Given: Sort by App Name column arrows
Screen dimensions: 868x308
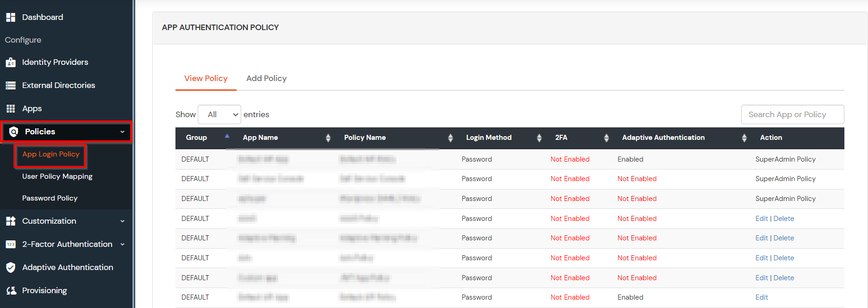Looking at the screenshot, I should [x=328, y=138].
